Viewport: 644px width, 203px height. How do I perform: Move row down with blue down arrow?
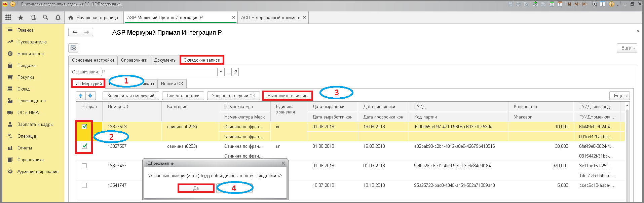pyautogui.click(x=90, y=96)
